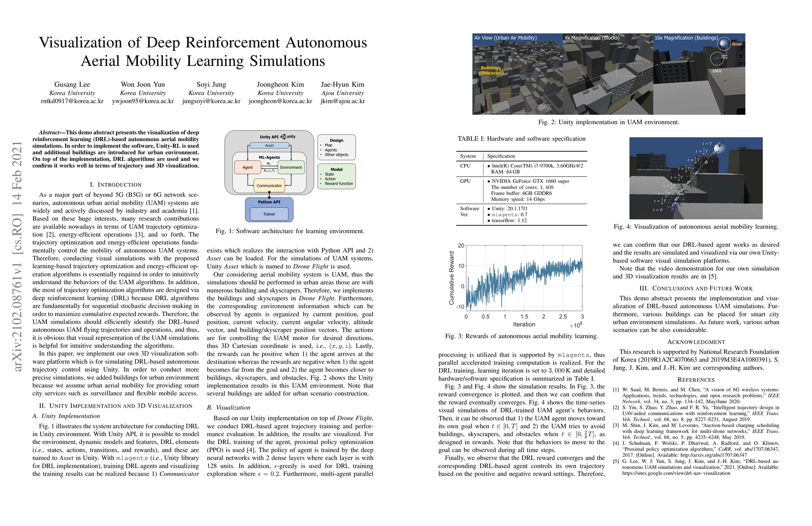Click the paper title at the top
The image size is (812, 526).
[203, 51]
